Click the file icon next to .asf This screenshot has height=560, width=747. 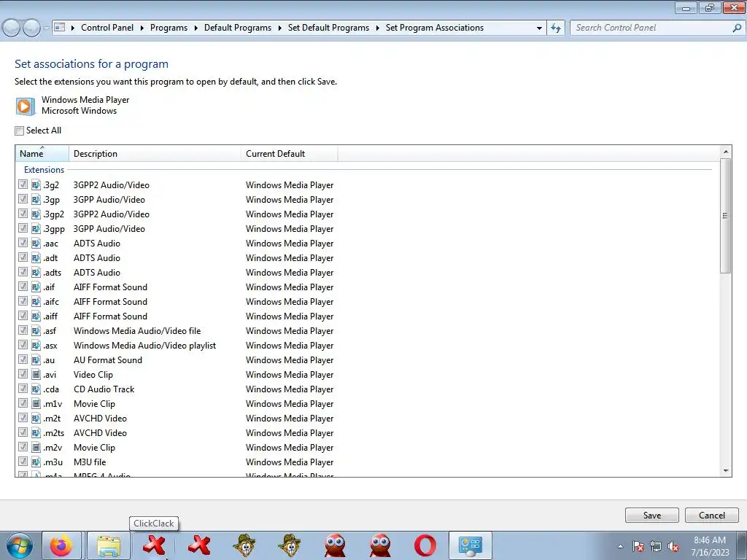pyautogui.click(x=36, y=331)
